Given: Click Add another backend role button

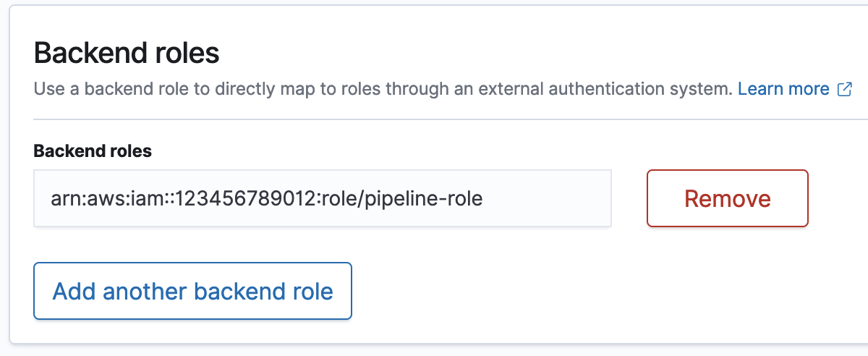Looking at the screenshot, I should click(192, 291).
